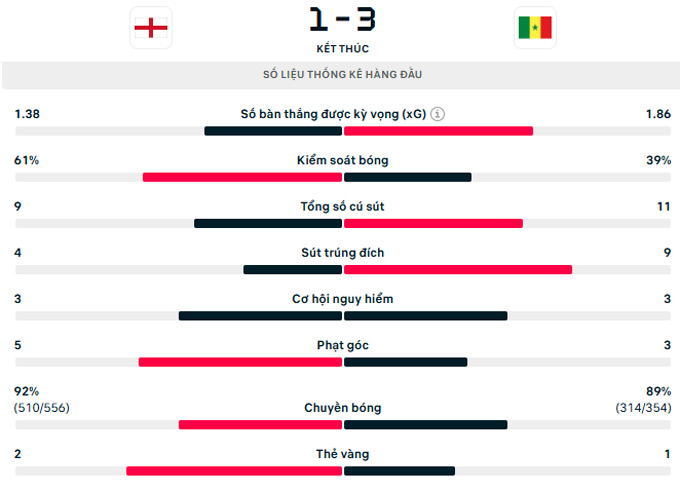The width and height of the screenshot is (680, 491).
Task: Click England's red corner kicks bar
Action: tap(240, 362)
